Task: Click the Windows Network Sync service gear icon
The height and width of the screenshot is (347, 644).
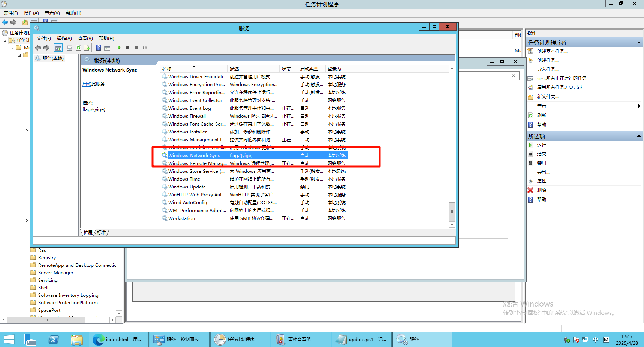Action: (165, 155)
